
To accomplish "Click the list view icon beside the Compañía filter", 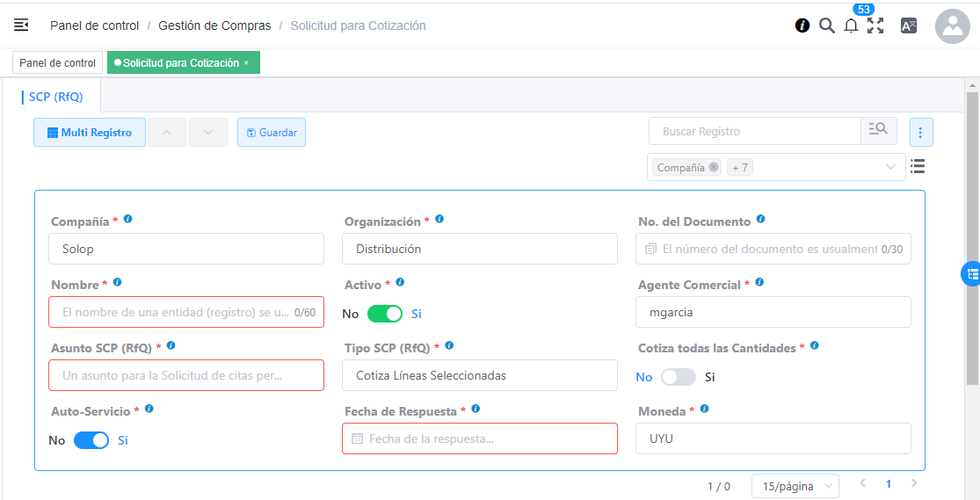I will coord(918,166).
